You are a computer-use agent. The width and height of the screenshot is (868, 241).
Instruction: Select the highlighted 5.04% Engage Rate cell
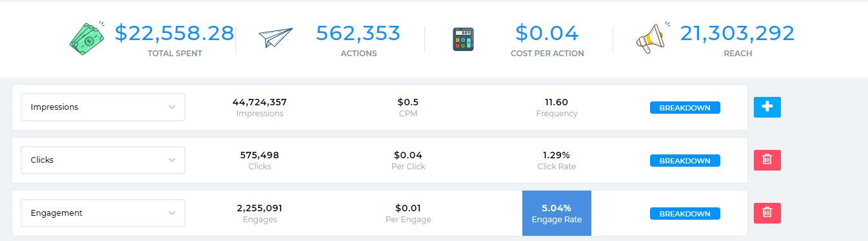[x=557, y=213]
